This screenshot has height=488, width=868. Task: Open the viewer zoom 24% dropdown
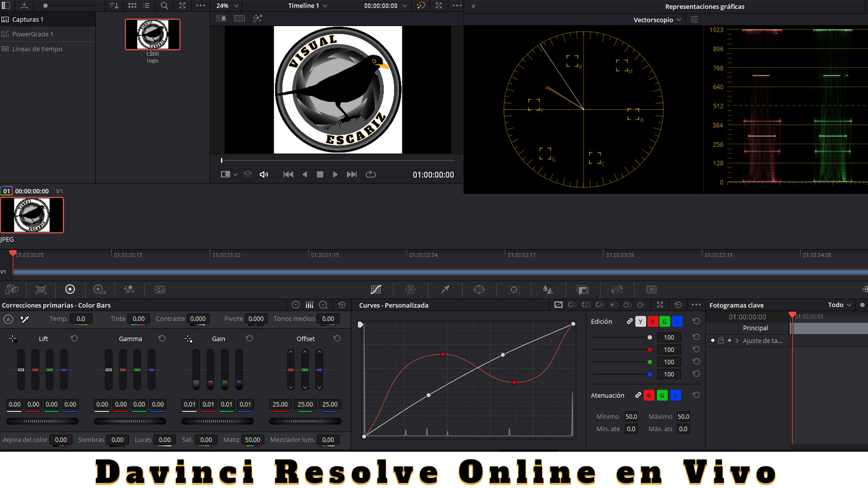(227, 6)
